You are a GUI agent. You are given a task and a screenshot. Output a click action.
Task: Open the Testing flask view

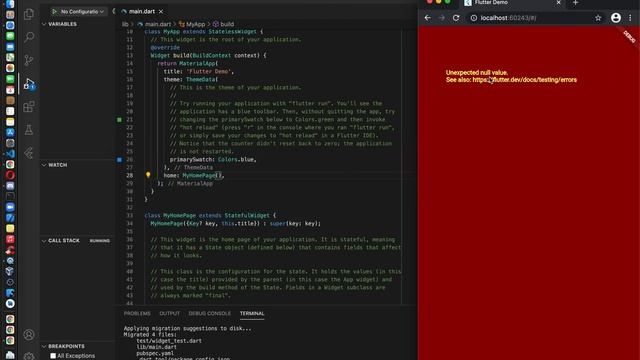point(29,130)
